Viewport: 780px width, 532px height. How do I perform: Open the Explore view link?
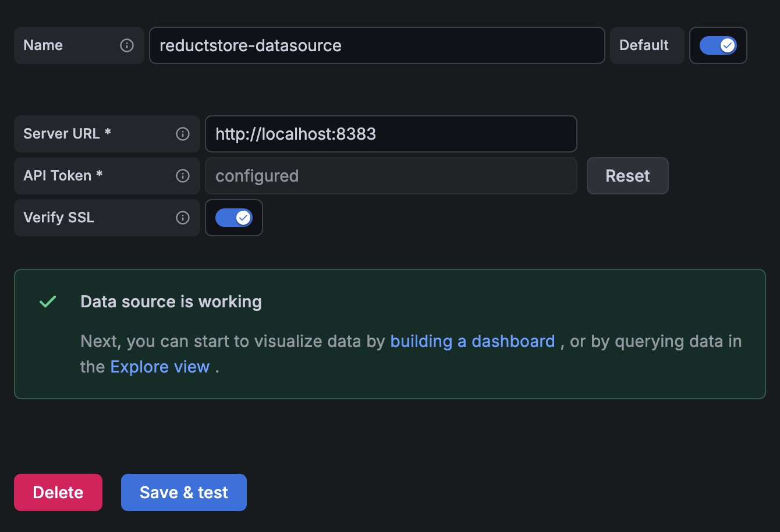[160, 367]
